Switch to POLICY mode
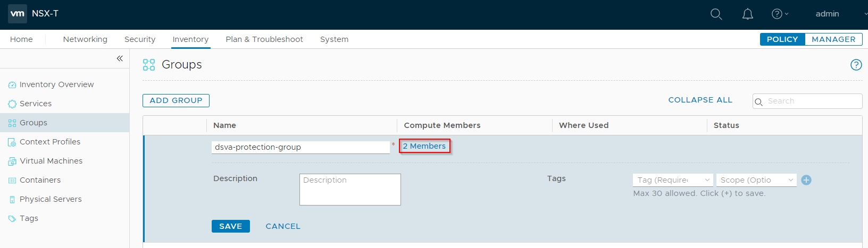The image size is (868, 248). click(x=782, y=39)
